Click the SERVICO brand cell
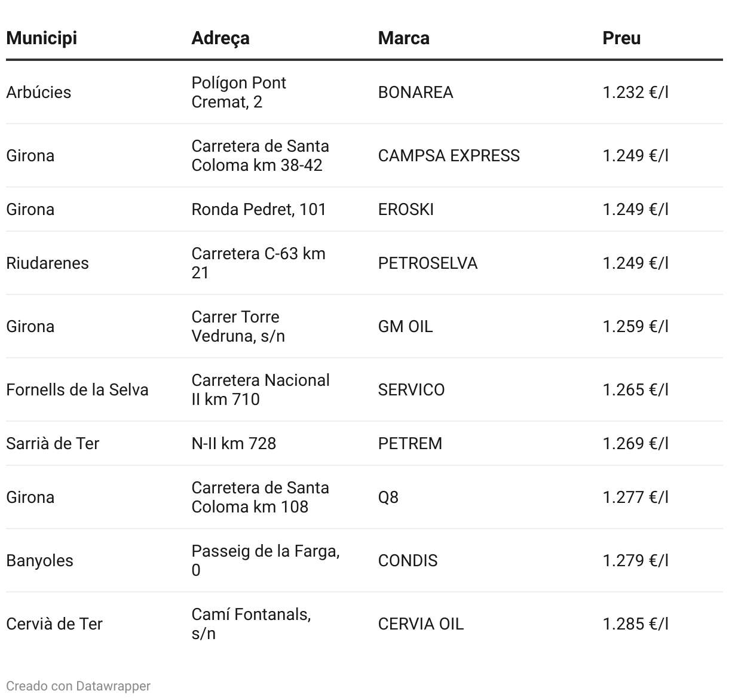Image resolution: width=729 pixels, height=700 pixels. pos(412,390)
